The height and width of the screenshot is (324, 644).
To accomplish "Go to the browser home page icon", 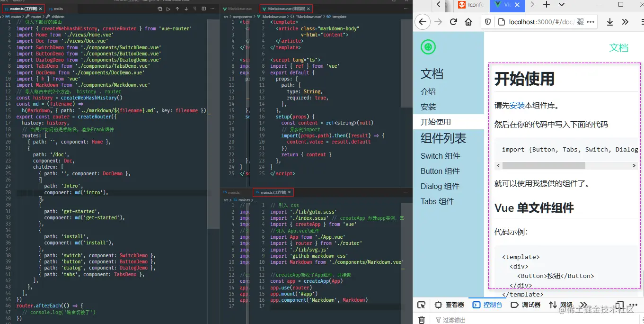I will pyautogui.click(x=468, y=22).
